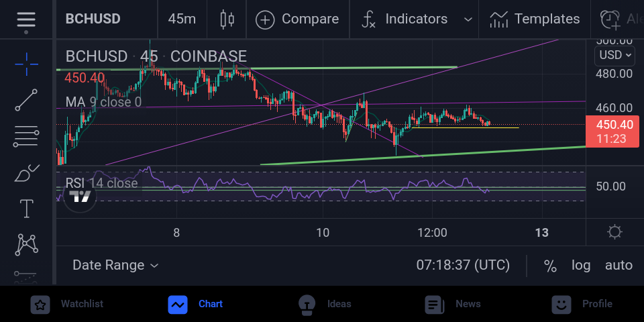Image resolution: width=644 pixels, height=322 pixels.
Task: Open the Templates button
Action: click(535, 19)
